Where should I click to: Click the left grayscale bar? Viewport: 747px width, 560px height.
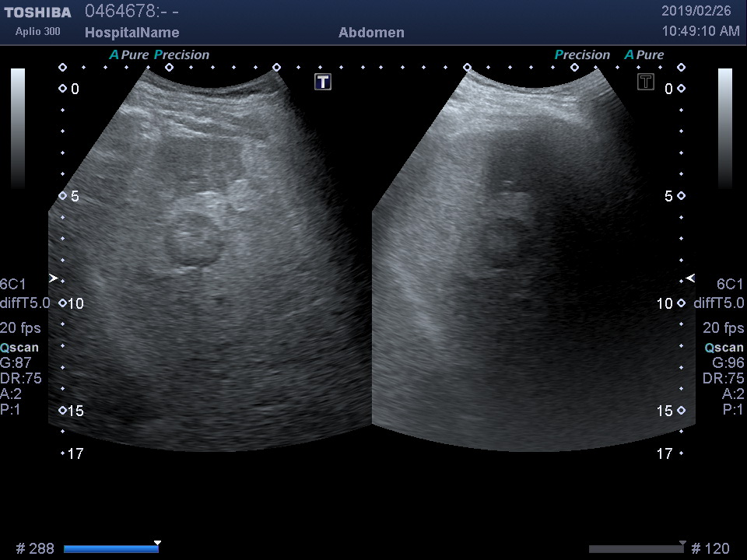(17, 128)
